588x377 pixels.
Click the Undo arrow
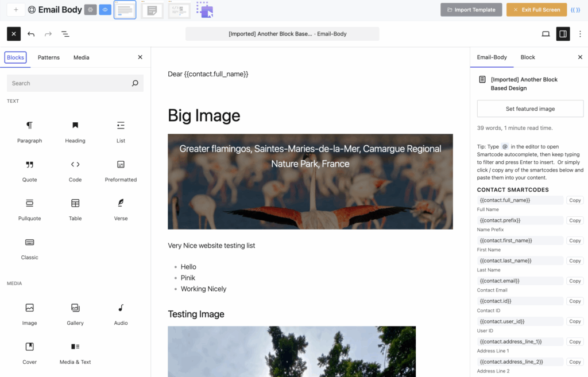coord(31,34)
